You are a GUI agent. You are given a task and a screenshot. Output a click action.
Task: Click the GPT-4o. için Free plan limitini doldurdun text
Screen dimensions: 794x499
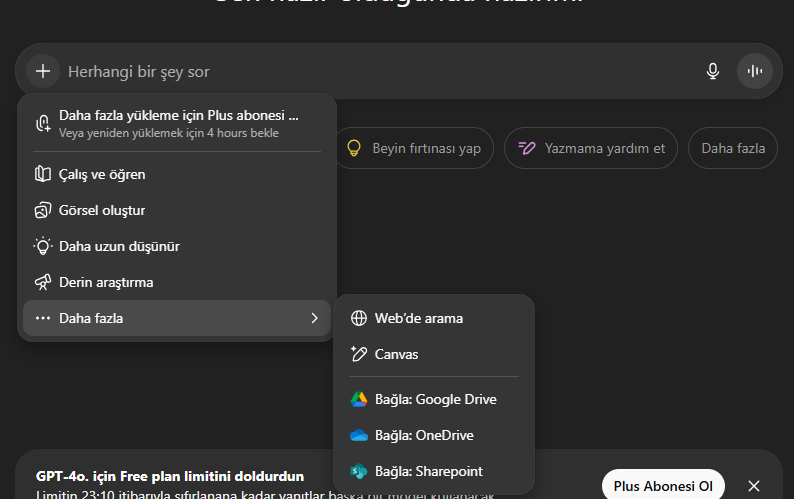(x=170, y=476)
